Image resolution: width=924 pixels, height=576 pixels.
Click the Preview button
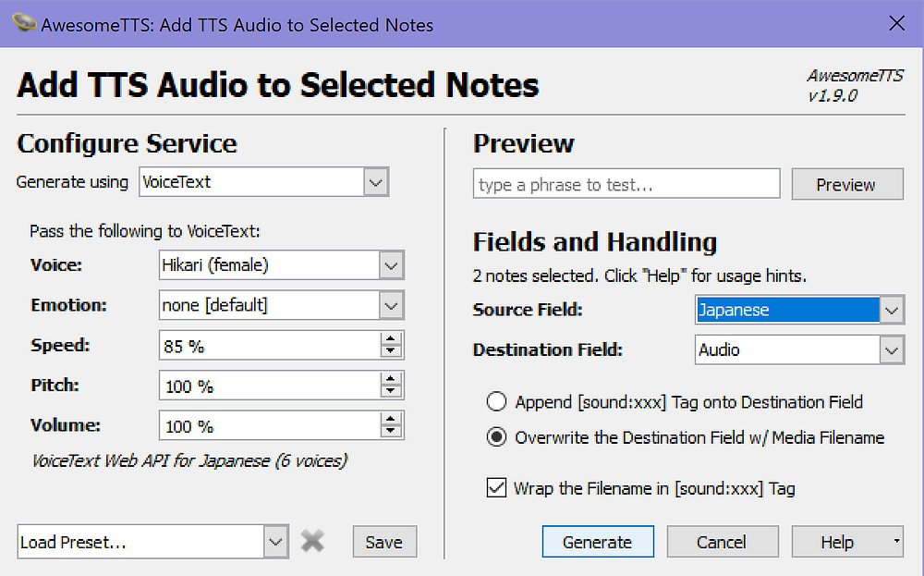846,185
